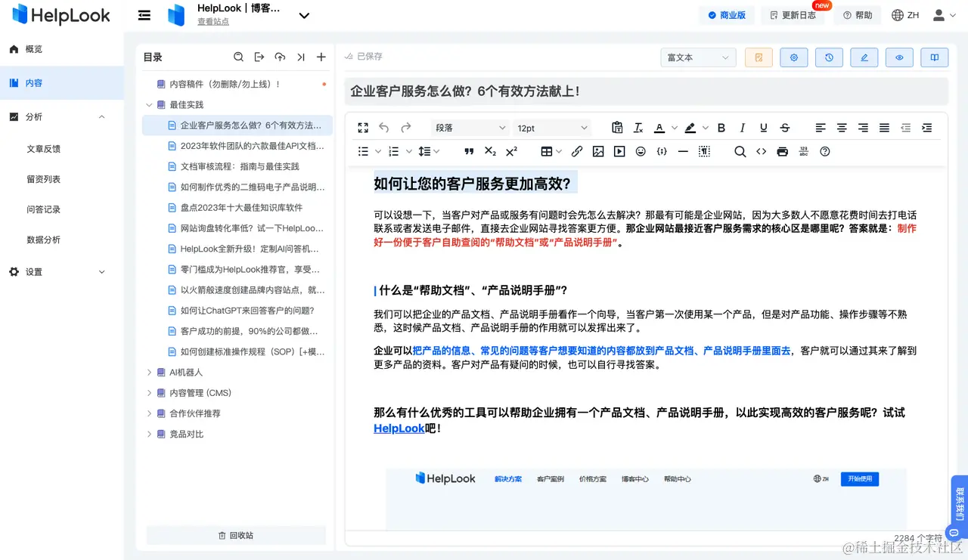The image size is (968, 560).
Task: Add a new item with the plus icon
Action: pyautogui.click(x=321, y=57)
